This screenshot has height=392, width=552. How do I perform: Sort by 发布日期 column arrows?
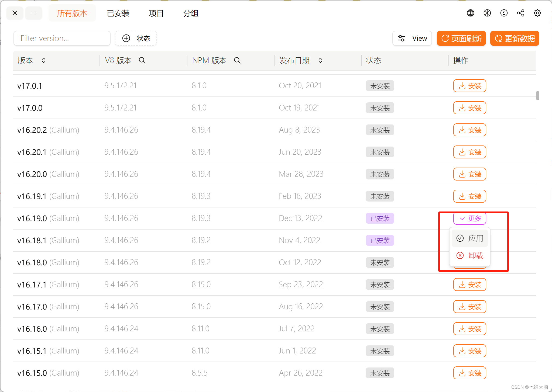tap(320, 60)
